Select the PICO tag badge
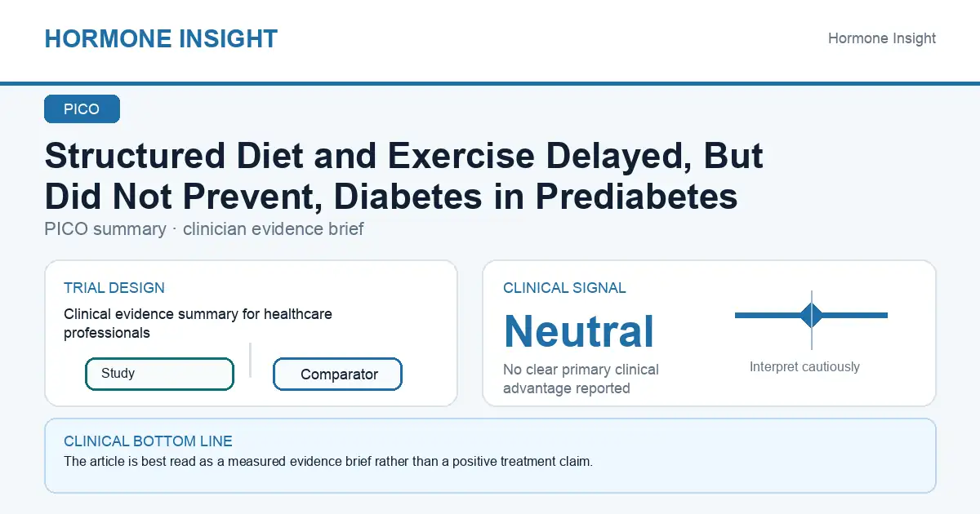 pos(82,109)
